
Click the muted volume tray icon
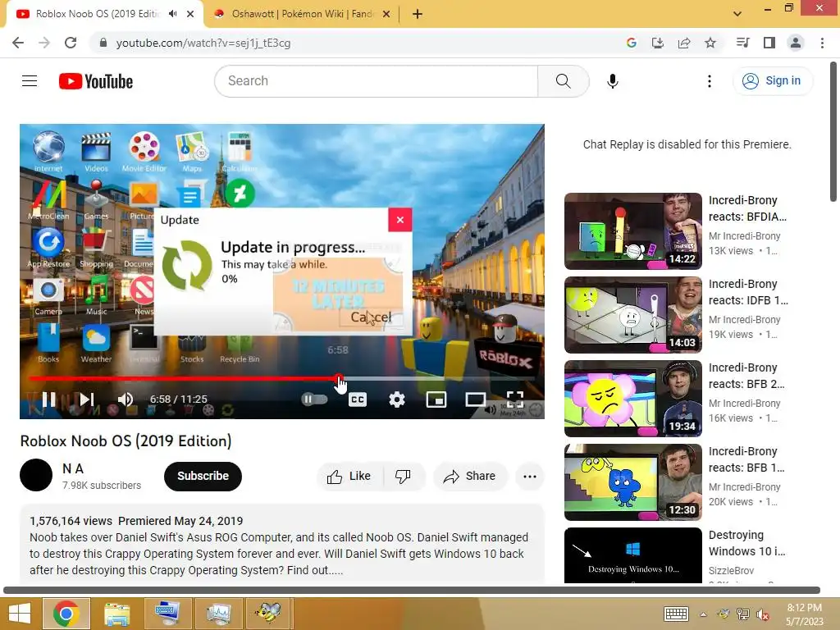coord(763,614)
